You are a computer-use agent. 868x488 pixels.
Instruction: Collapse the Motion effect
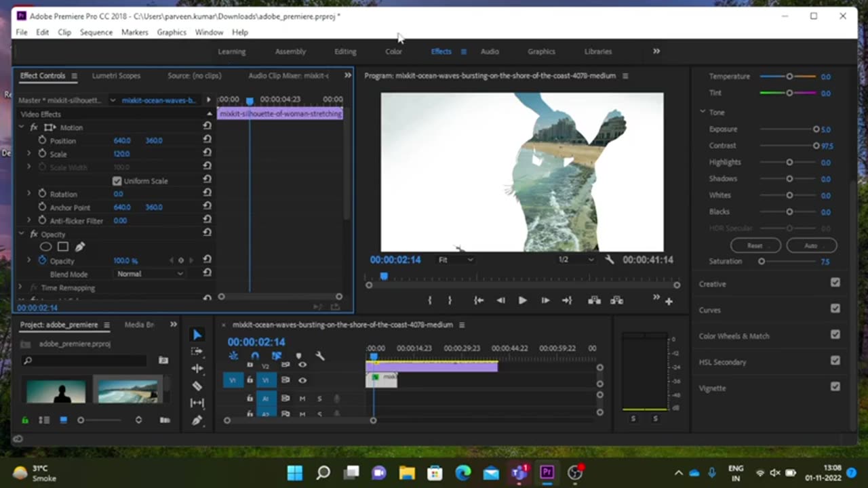tap(22, 127)
